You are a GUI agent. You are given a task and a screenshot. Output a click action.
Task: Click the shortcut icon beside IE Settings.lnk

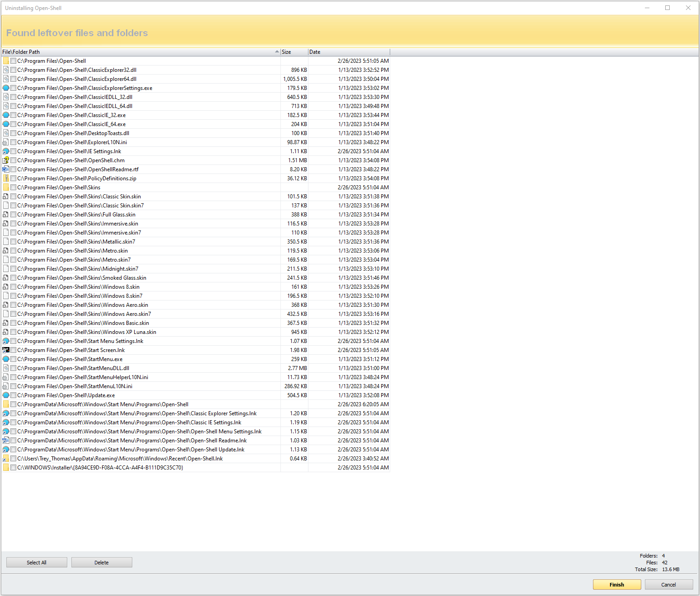(6, 151)
